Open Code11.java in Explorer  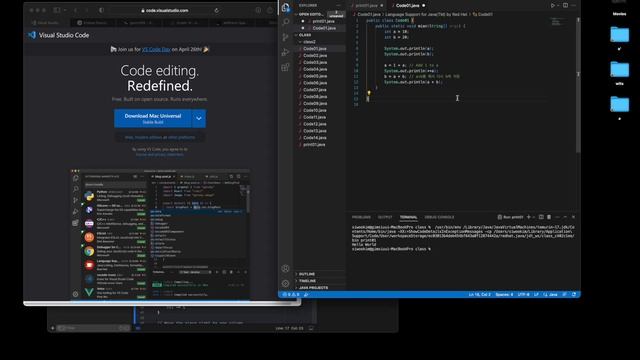tap(315, 117)
